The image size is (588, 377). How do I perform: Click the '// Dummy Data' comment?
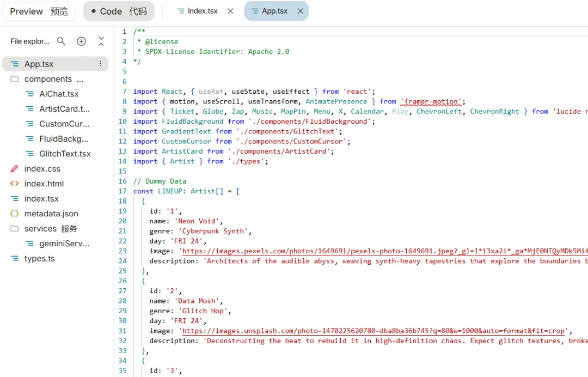160,181
